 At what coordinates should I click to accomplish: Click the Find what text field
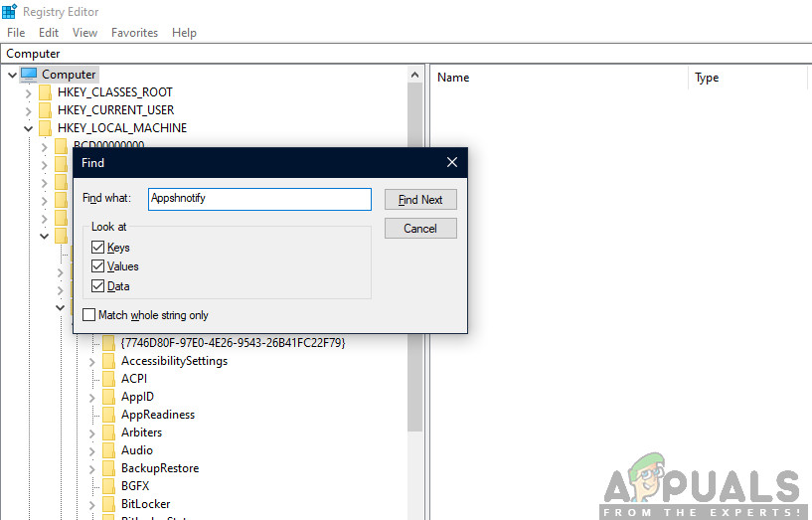pos(259,199)
